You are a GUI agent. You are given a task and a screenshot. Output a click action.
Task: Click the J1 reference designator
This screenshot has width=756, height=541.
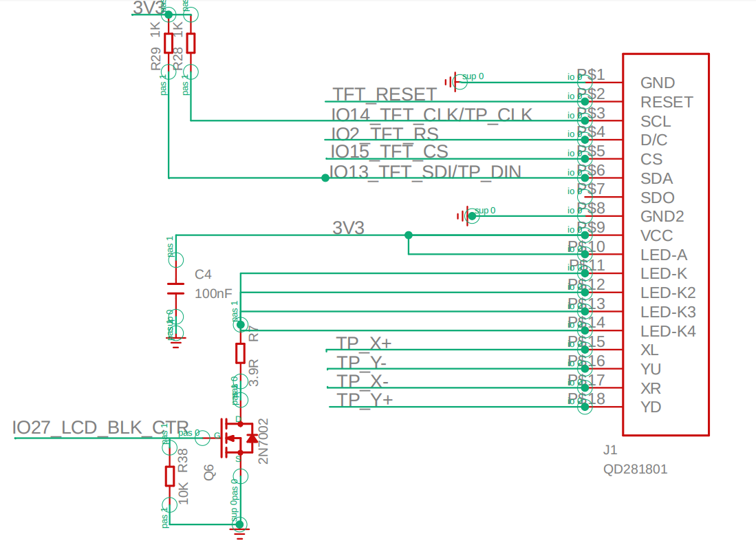[610, 450]
